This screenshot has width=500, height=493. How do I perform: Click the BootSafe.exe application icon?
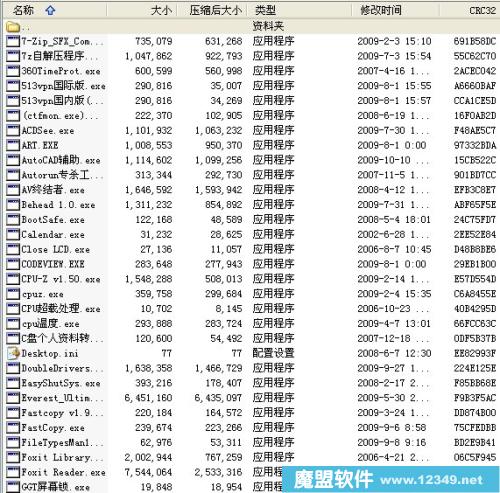click(x=13, y=219)
